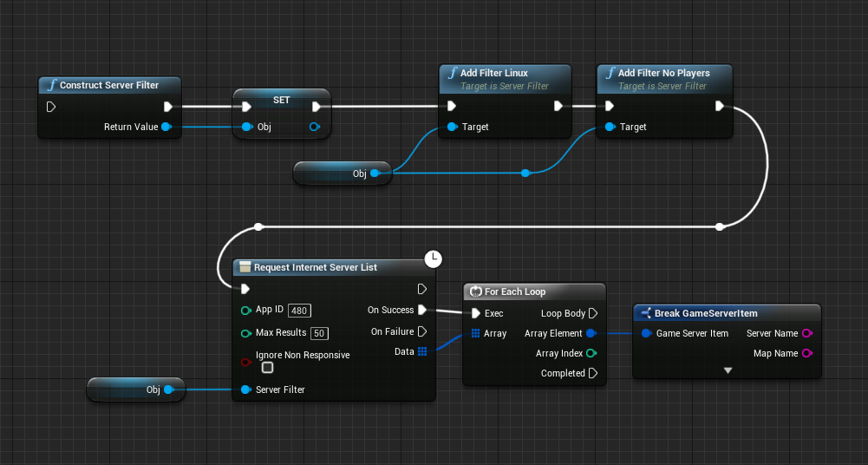Click the Data array output pin
This screenshot has height=465, width=868.
[422, 351]
